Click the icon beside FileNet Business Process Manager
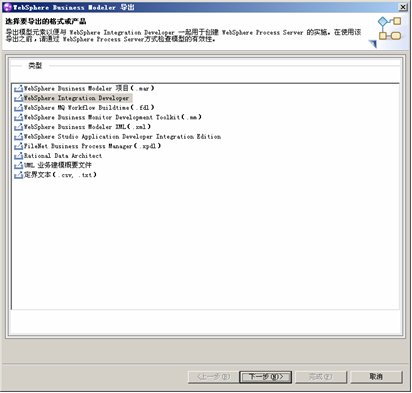This screenshot has width=412, height=393. click(18, 146)
